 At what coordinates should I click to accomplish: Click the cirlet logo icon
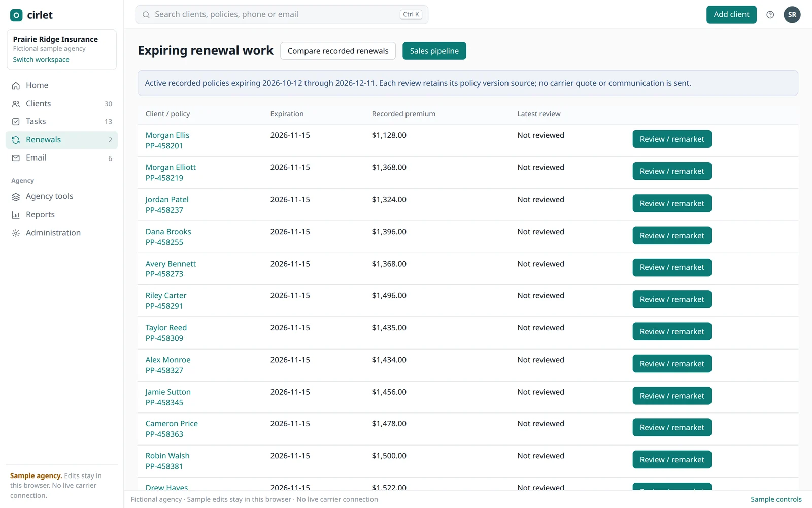pos(16,15)
